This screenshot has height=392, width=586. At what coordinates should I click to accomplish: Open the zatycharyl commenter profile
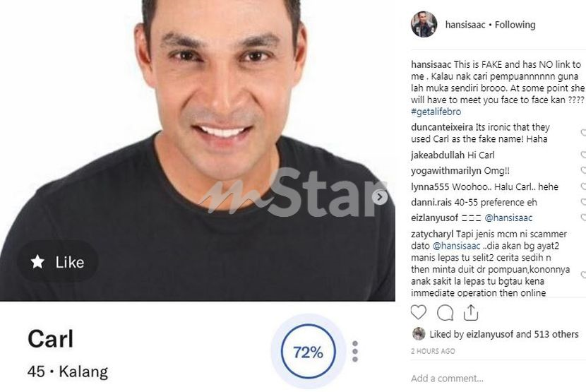(431, 234)
